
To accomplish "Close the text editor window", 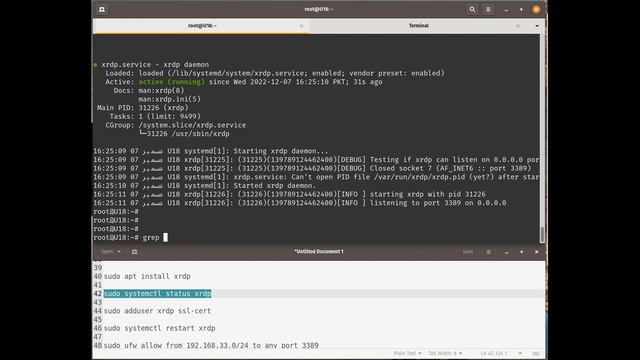I will 536,252.
